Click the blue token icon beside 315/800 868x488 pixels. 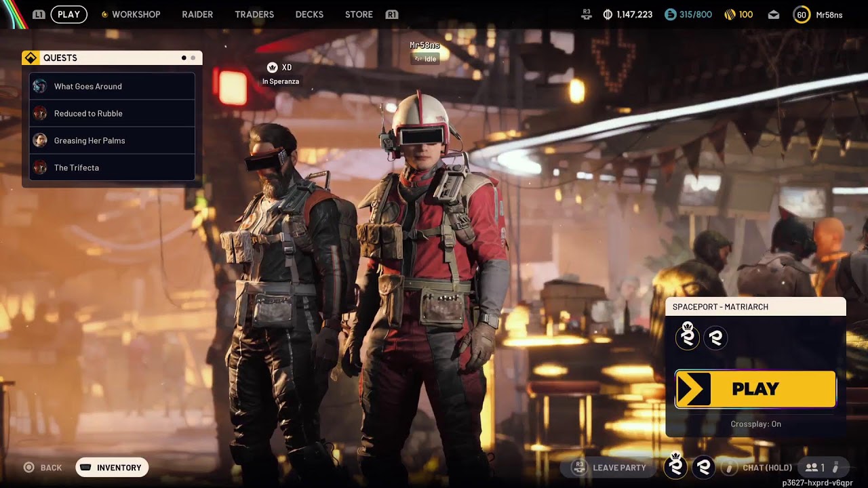[x=671, y=14]
